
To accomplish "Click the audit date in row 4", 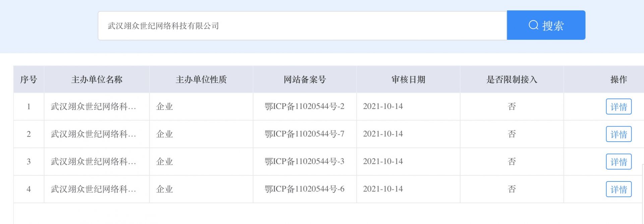I will click(383, 189).
